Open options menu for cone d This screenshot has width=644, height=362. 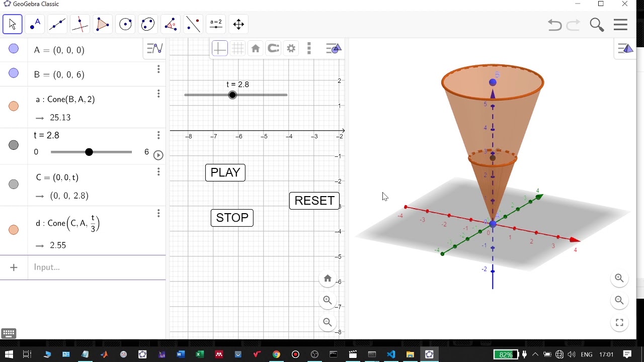158,214
